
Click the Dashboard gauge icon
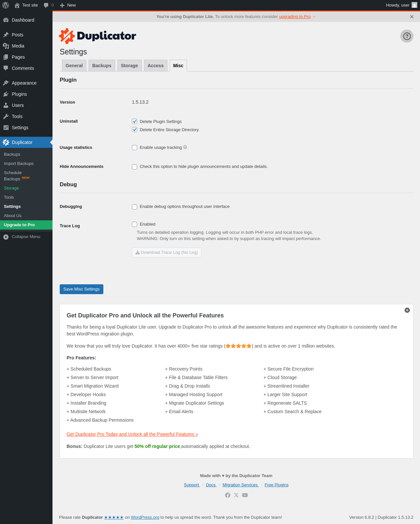coord(6,20)
